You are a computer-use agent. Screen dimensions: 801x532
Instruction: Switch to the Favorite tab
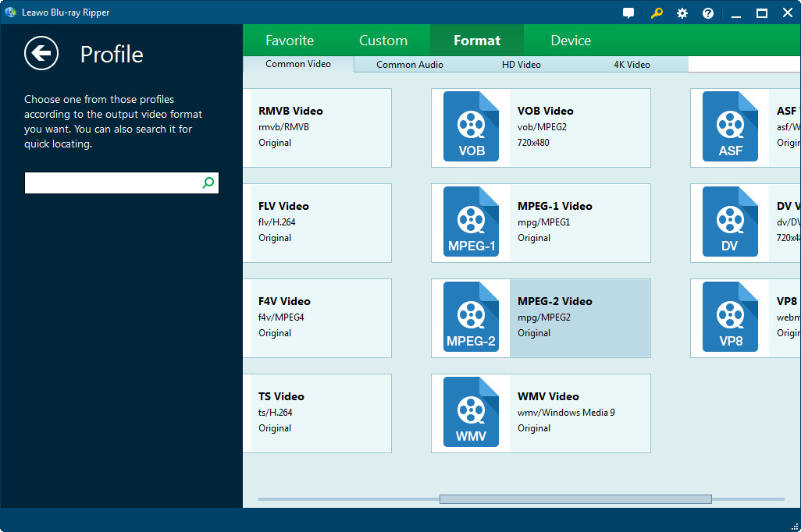tap(290, 41)
